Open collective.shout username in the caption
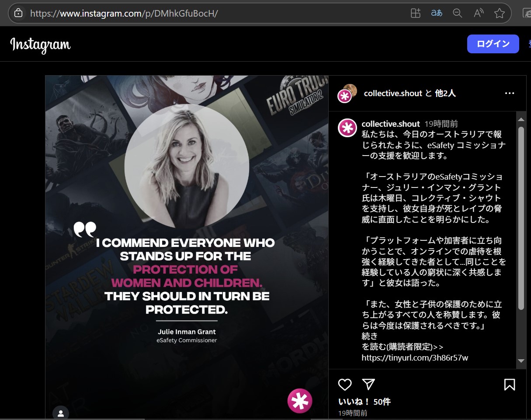This screenshot has height=420, width=531. click(x=391, y=124)
